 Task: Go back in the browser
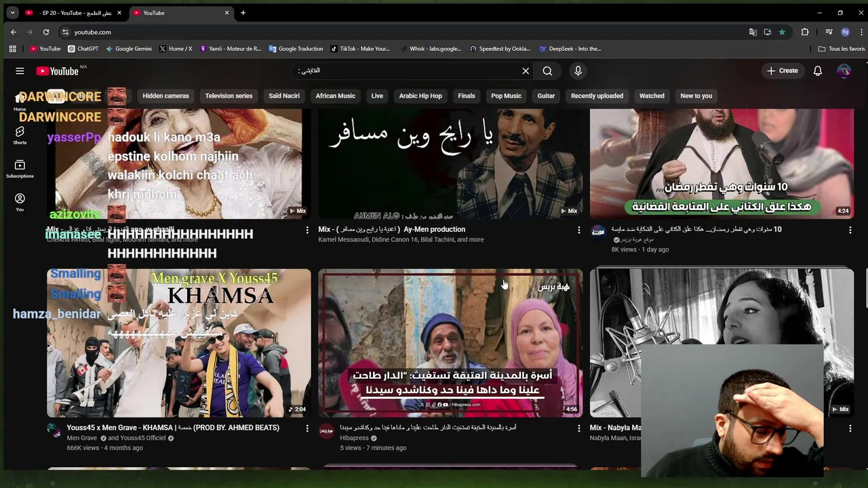pos(14,32)
